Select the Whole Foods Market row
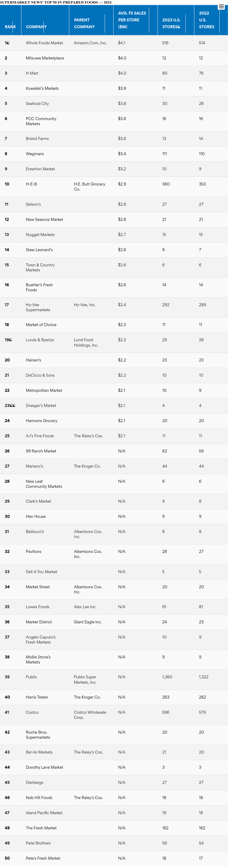 44,43
